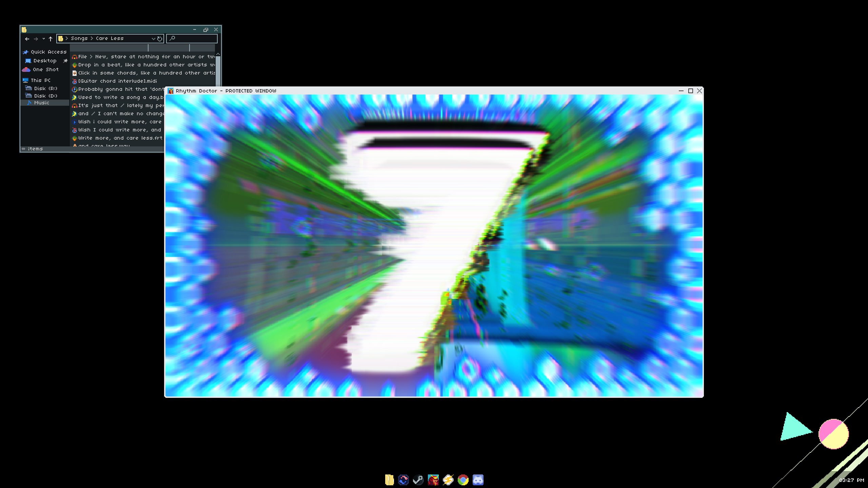This screenshot has height=488, width=868.
Task: Click the Songs breadcrumb in address bar
Action: coord(79,39)
